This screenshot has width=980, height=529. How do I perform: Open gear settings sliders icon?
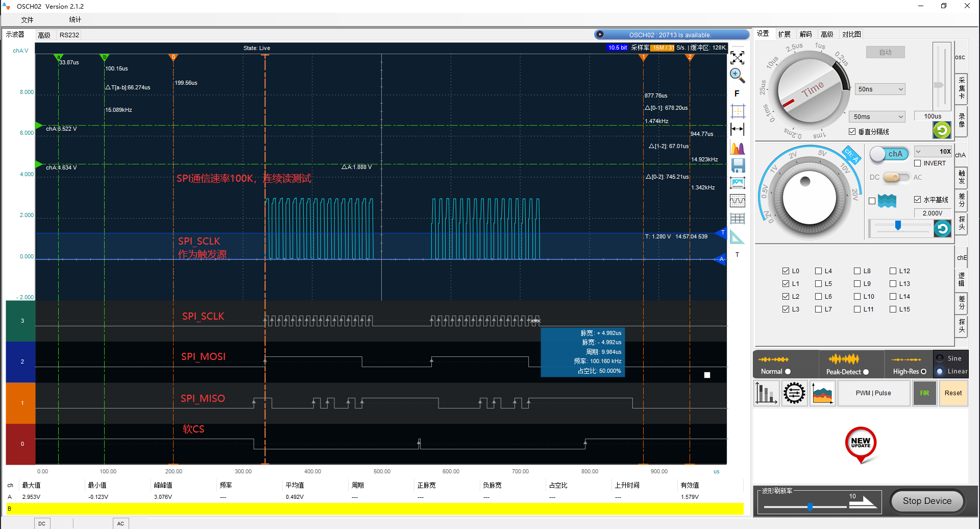(x=794, y=393)
